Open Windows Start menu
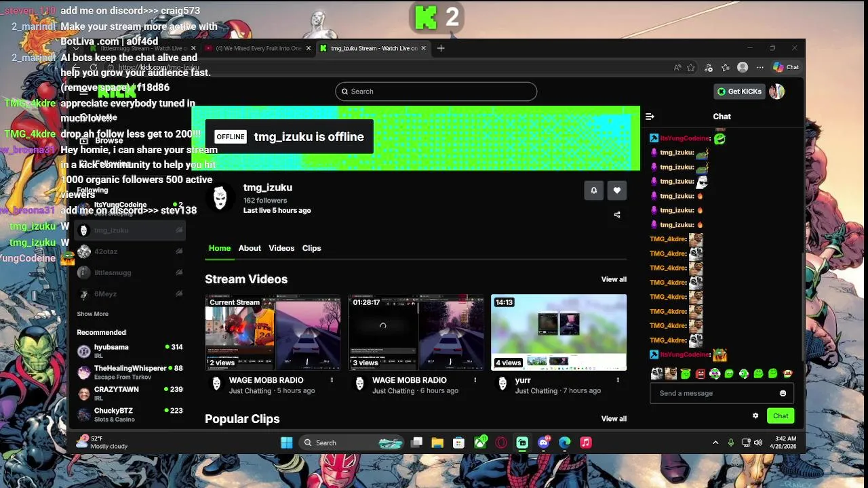Image resolution: width=868 pixels, height=488 pixels. (287, 443)
